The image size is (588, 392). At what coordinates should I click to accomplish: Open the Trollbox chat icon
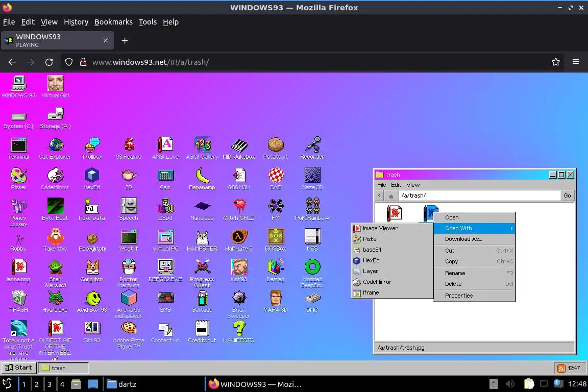[92, 149]
